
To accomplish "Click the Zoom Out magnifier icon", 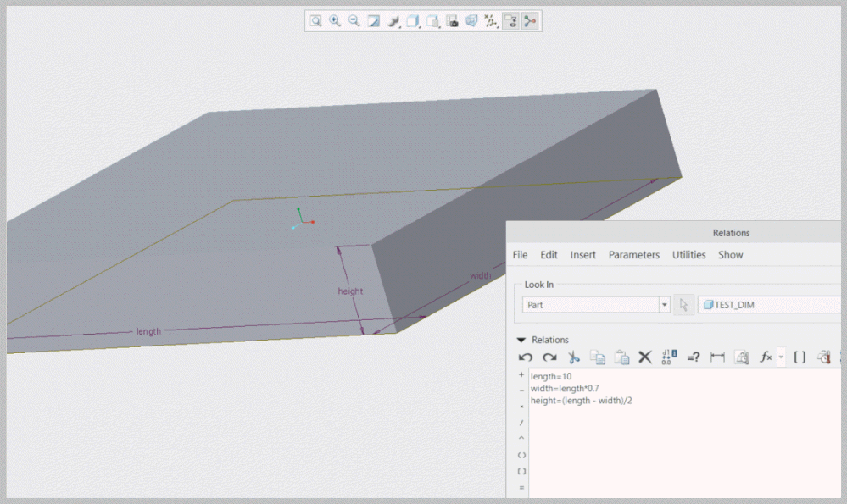I will [354, 21].
